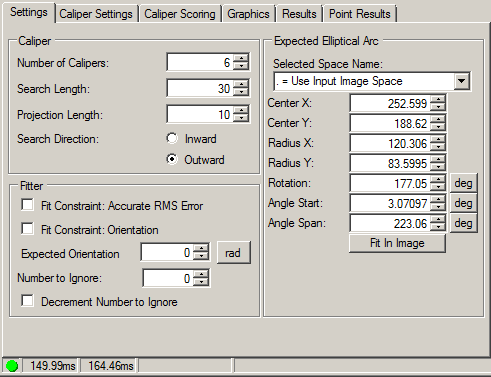Screen dimensions: 491x377
Task: Click the 149.99ms status bar entry
Action: (x=52, y=366)
